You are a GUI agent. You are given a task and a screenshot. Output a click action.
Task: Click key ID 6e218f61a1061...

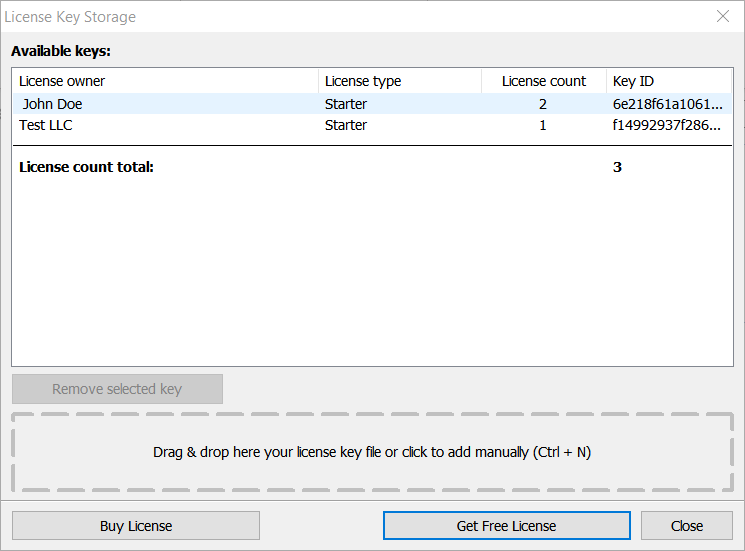click(x=668, y=104)
